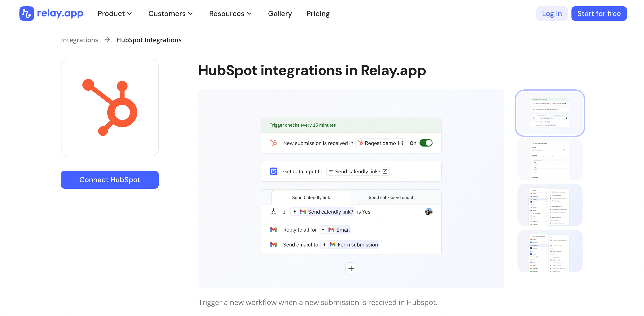Click the blue data input icon beside 'Get data input for'
This screenshot has height=316, width=644.
273,171
